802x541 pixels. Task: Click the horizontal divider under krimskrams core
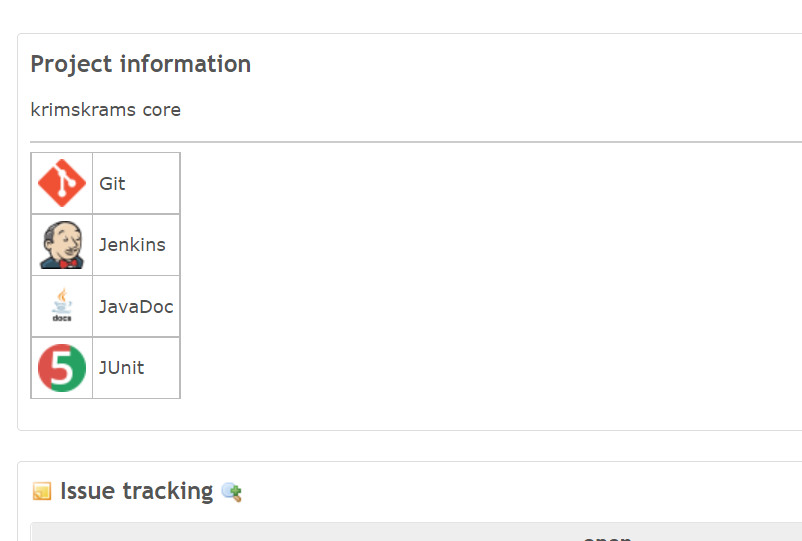point(416,142)
